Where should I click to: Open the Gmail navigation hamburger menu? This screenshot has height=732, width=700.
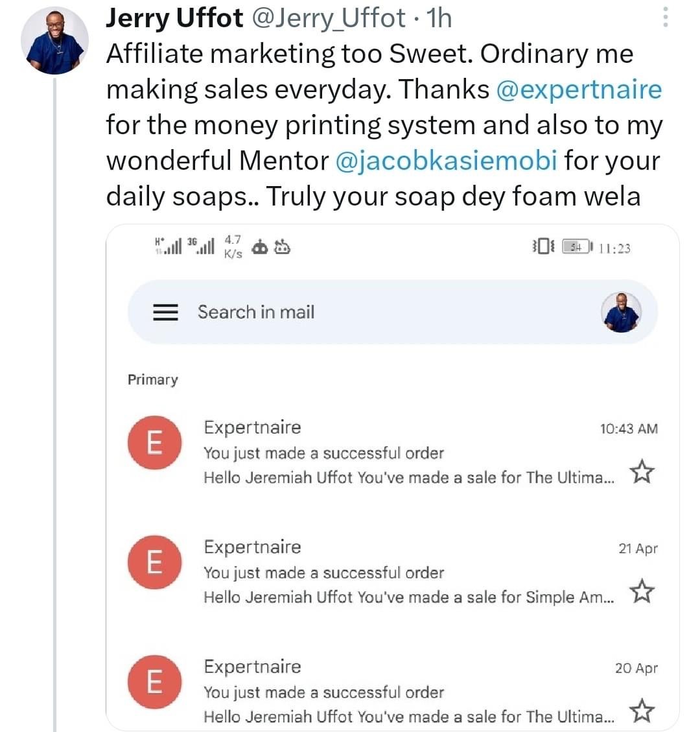click(x=166, y=312)
